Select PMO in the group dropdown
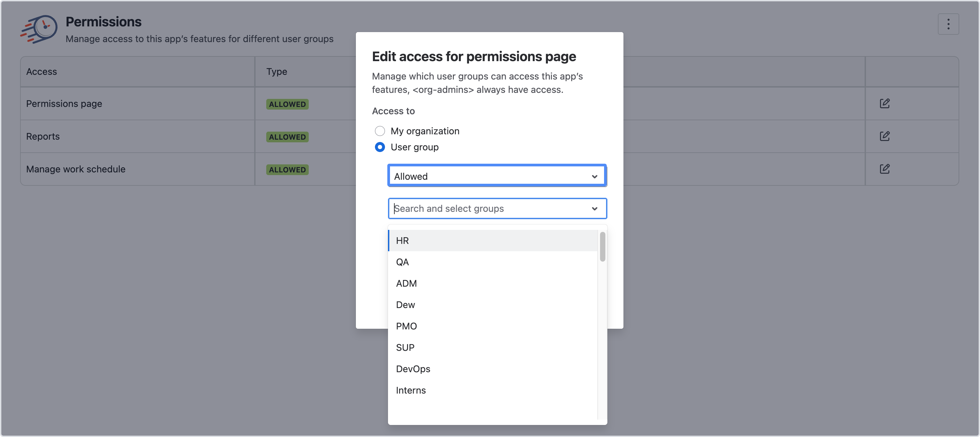This screenshot has height=437, width=980. coord(406,326)
